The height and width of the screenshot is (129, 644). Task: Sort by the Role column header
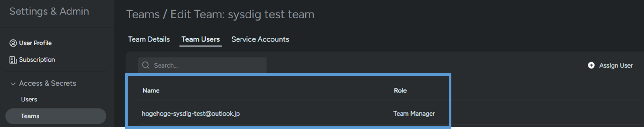click(x=400, y=90)
